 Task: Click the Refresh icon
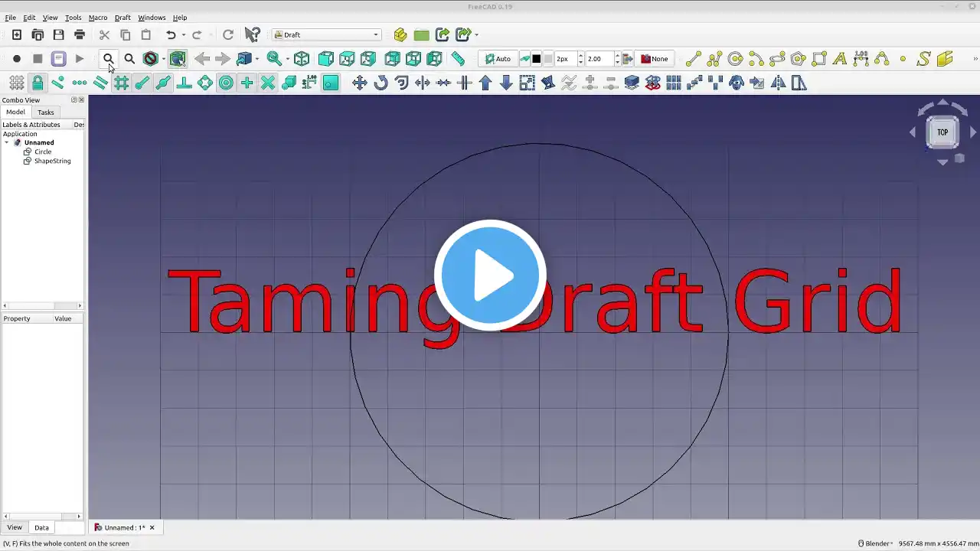coord(228,34)
